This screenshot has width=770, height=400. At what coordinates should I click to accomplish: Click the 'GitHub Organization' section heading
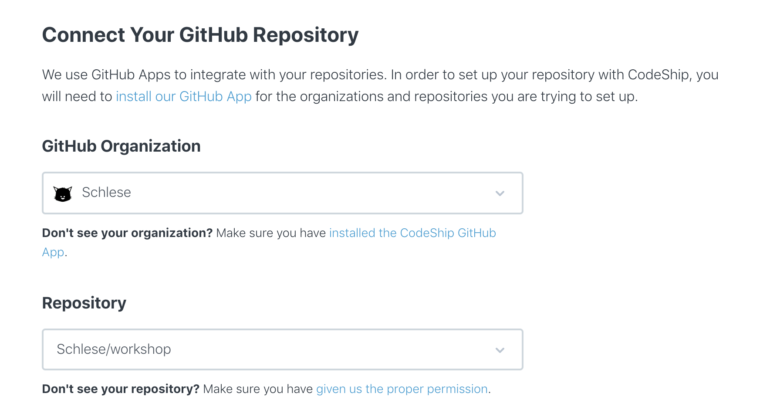tap(121, 146)
